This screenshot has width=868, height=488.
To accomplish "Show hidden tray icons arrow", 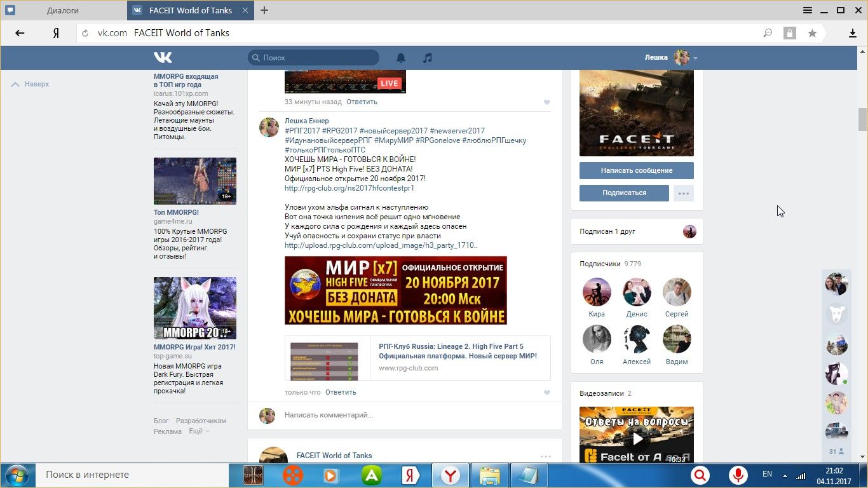I will [x=785, y=475].
